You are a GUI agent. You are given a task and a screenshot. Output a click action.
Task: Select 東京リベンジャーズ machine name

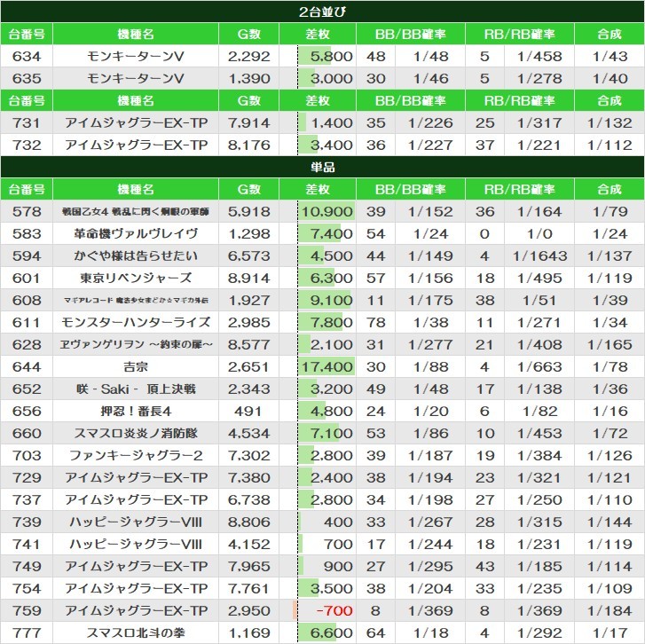click(x=136, y=278)
